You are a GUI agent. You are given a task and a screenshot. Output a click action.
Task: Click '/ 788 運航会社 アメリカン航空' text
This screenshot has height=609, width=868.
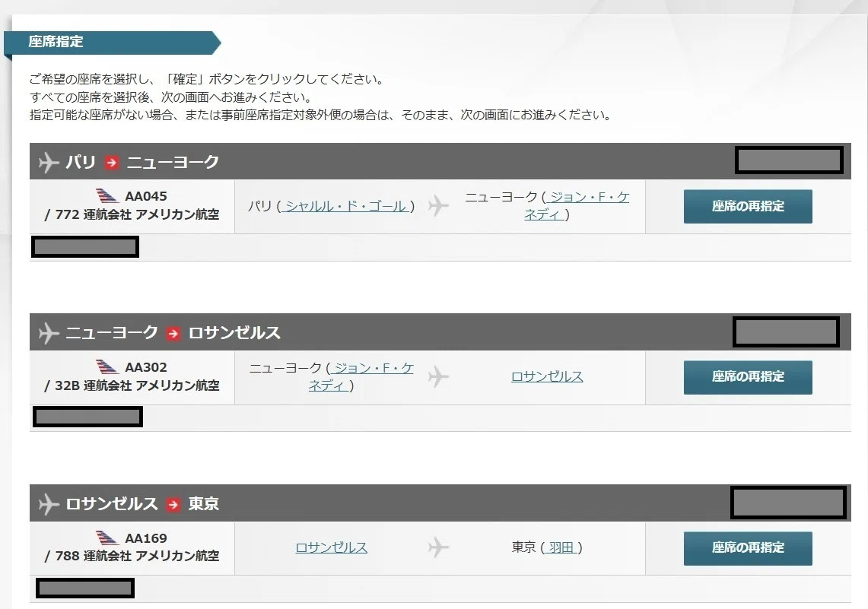click(x=132, y=556)
